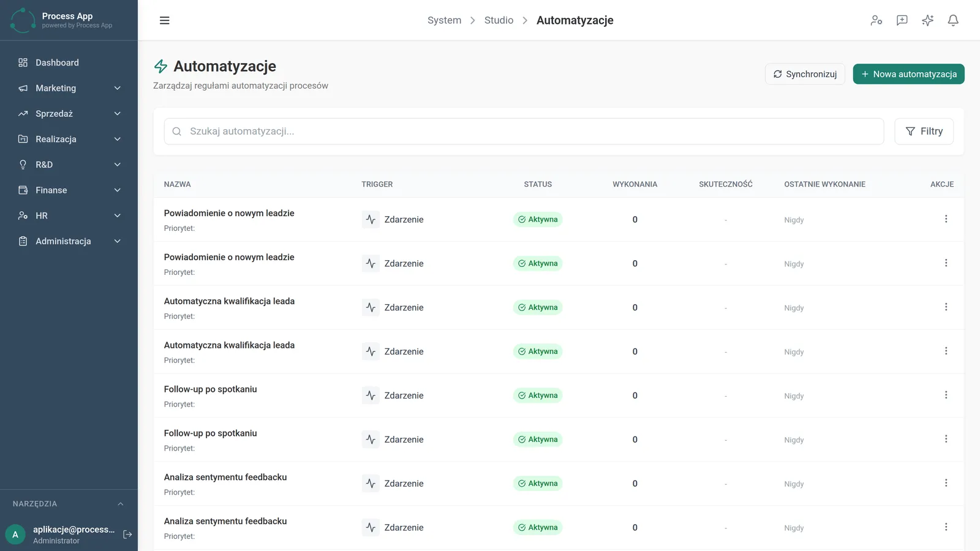
Task: Expand the Realizacja menu chevron
Action: pos(118,139)
